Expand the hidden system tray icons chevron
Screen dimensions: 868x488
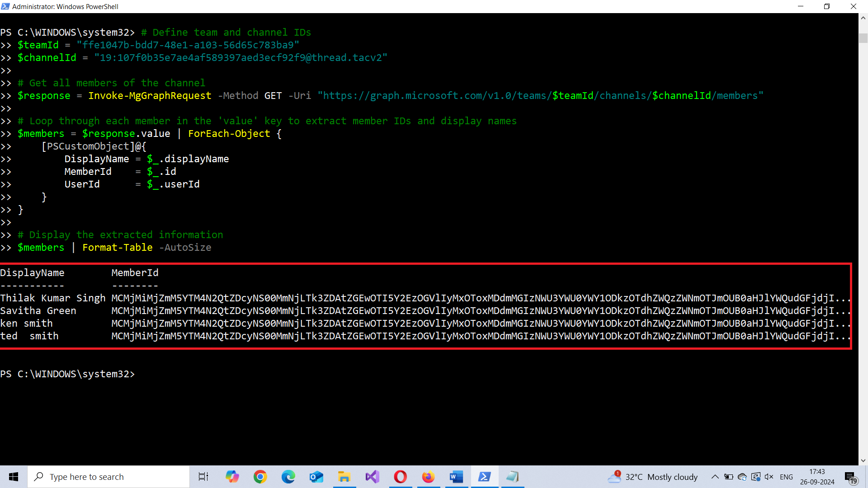(x=715, y=477)
